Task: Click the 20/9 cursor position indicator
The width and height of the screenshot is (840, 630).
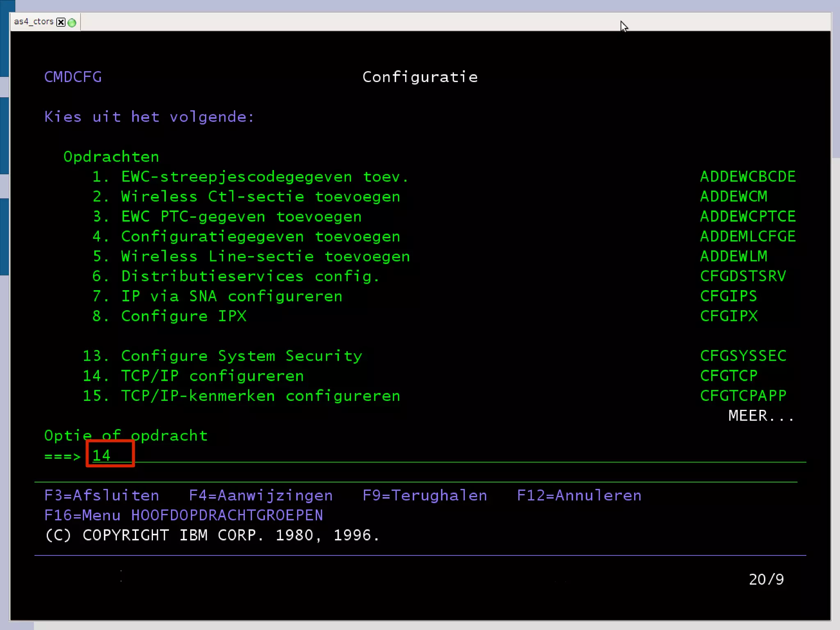Action: pos(766,579)
